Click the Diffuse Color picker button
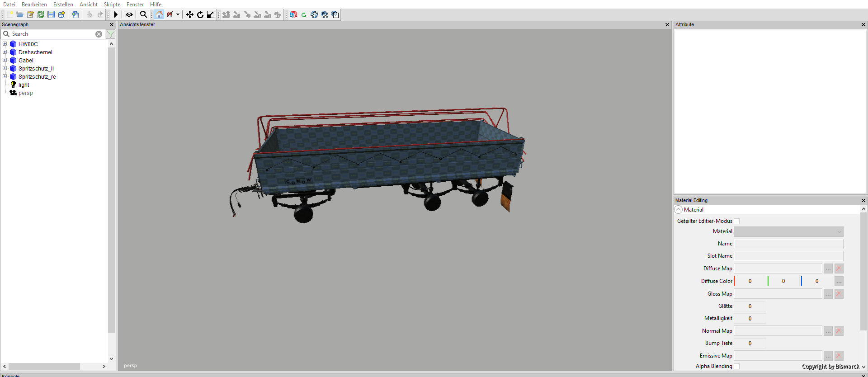 tap(839, 281)
